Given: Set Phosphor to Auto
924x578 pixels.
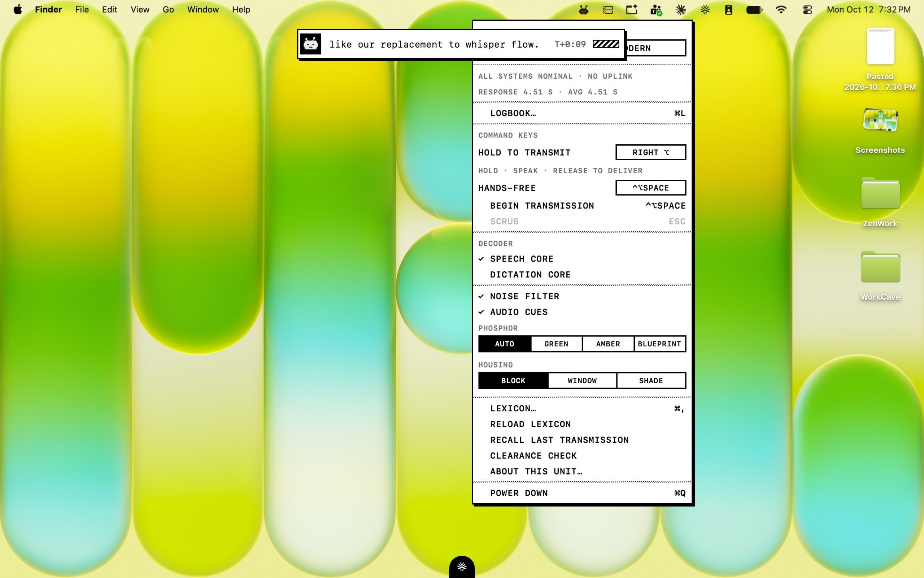Looking at the screenshot, I should click(505, 344).
